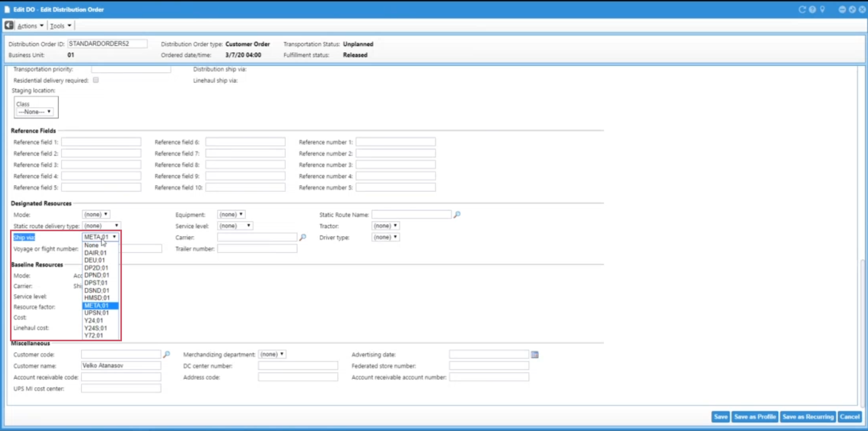Click Save as Profile button
868x431 pixels.
pos(755,417)
